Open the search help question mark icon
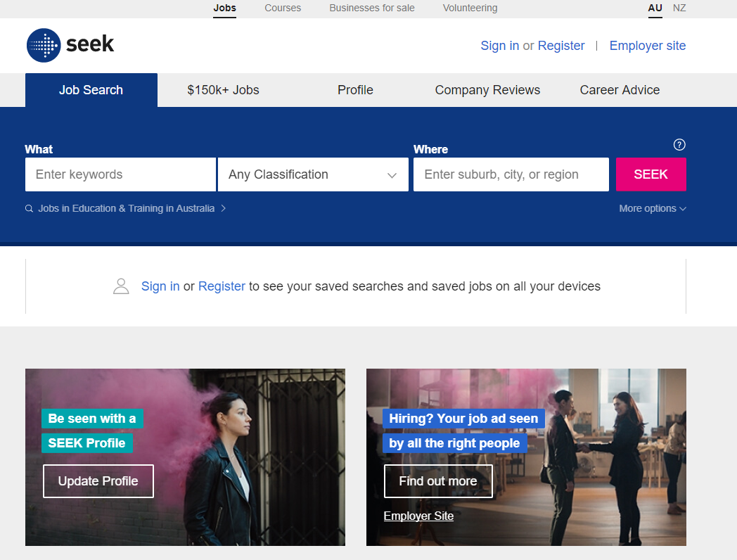 click(679, 144)
